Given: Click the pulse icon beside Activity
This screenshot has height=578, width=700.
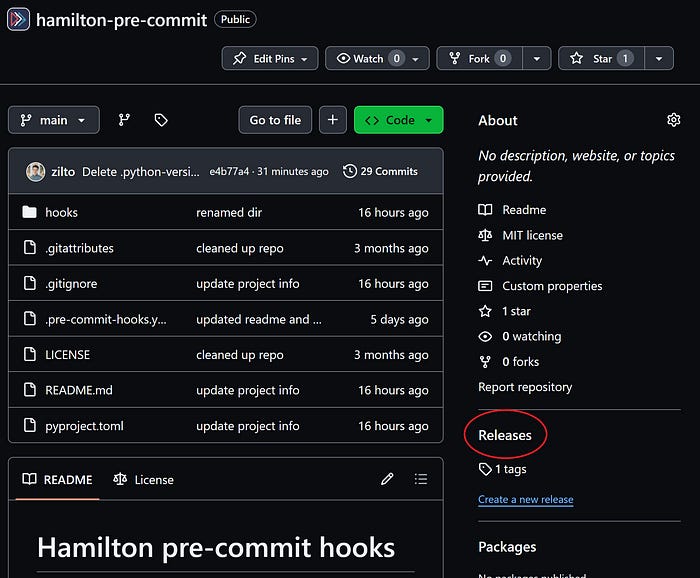Looking at the screenshot, I should coord(485,261).
